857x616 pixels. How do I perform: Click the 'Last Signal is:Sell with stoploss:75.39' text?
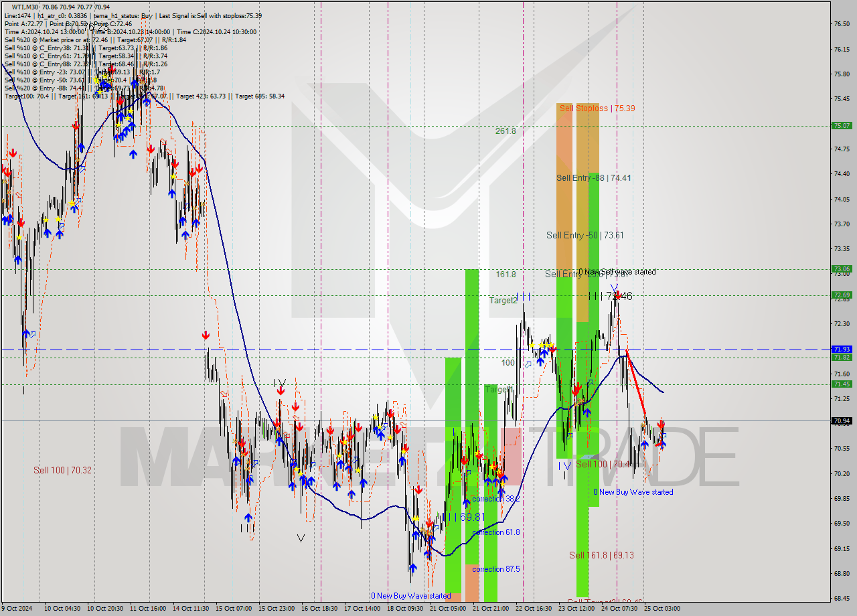pos(210,16)
